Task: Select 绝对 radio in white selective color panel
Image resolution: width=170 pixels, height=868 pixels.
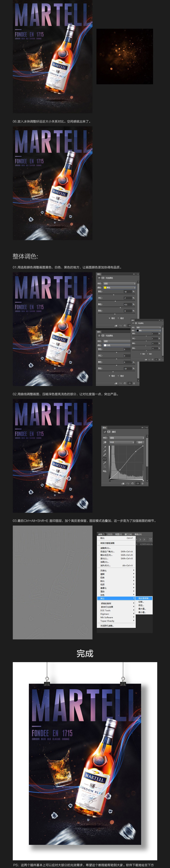Action: click(118, 376)
